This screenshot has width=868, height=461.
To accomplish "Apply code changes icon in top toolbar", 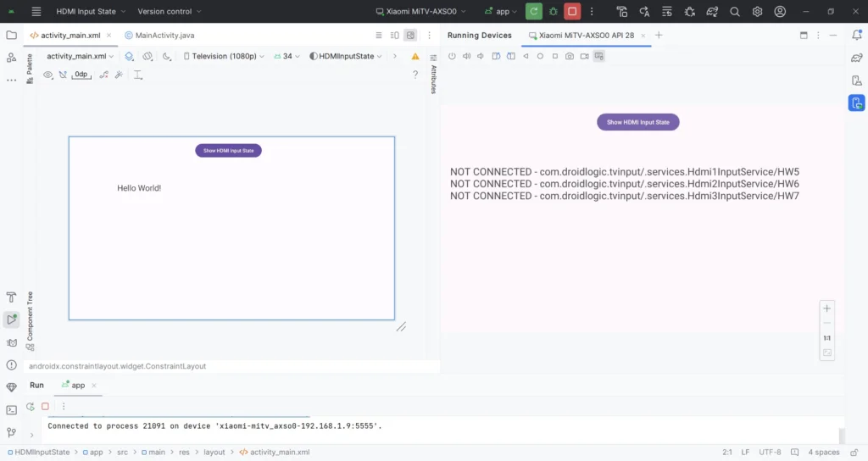I will coord(667,11).
